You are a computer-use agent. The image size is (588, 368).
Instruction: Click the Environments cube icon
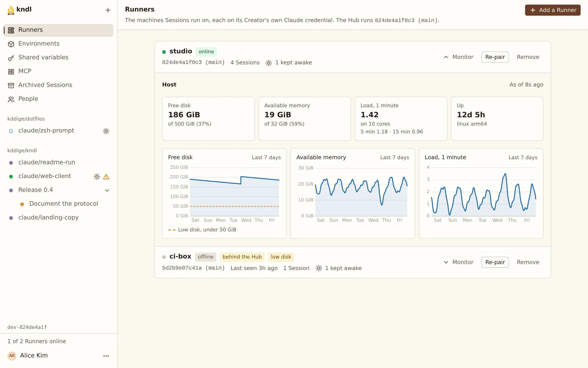(x=11, y=44)
